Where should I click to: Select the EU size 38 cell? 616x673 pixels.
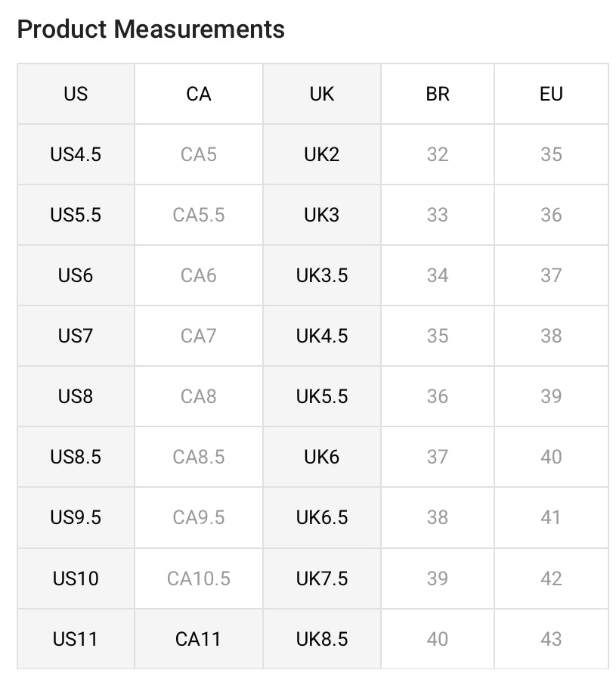click(551, 336)
